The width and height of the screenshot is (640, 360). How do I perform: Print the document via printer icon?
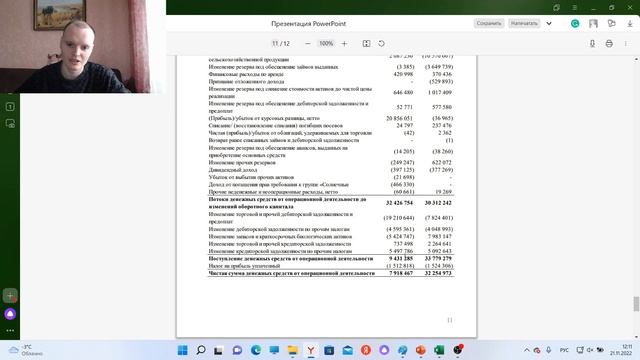[609, 44]
